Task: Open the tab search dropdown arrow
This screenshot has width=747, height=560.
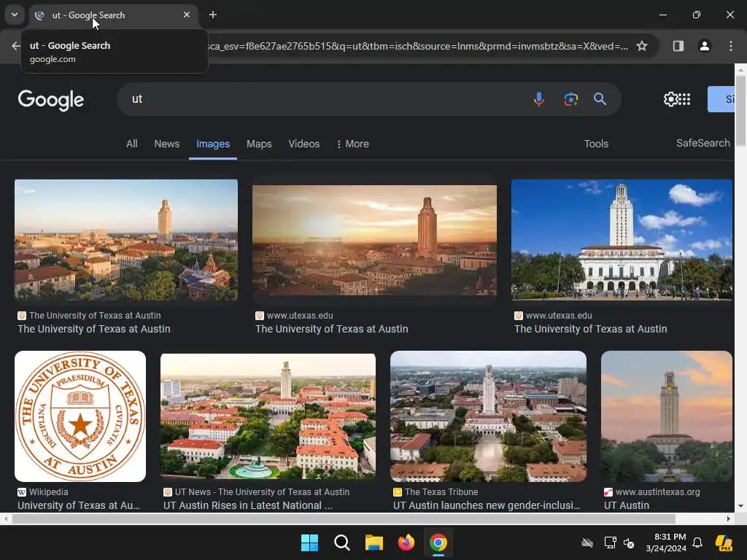Action: click(x=15, y=15)
